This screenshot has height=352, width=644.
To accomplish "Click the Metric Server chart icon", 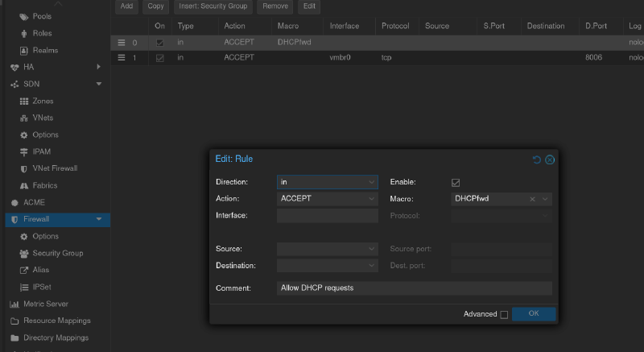I will coord(14,304).
